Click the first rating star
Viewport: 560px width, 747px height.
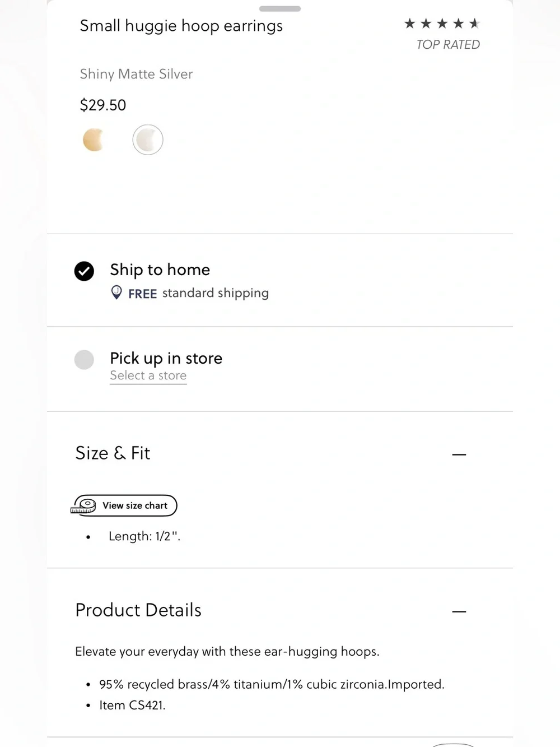(409, 24)
